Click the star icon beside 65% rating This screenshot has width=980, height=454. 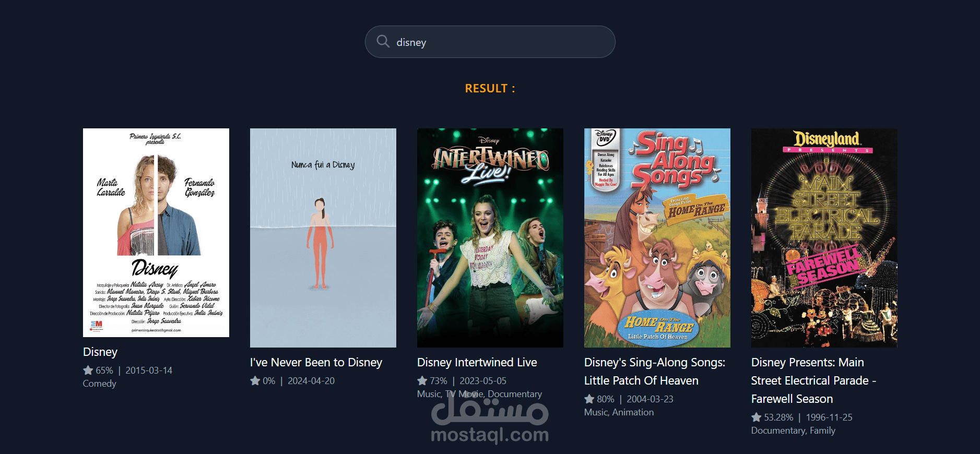click(88, 370)
